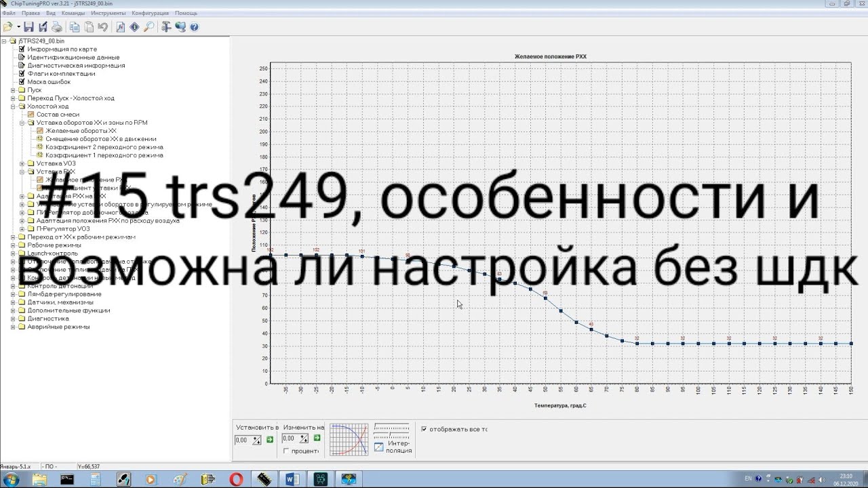Click the Установить в spinner arrows

[x=256, y=440]
